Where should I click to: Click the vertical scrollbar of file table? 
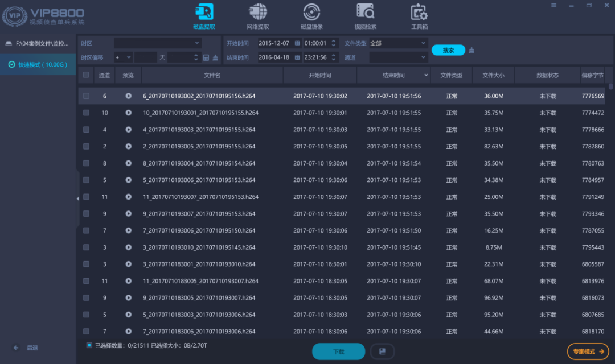tap(610, 86)
